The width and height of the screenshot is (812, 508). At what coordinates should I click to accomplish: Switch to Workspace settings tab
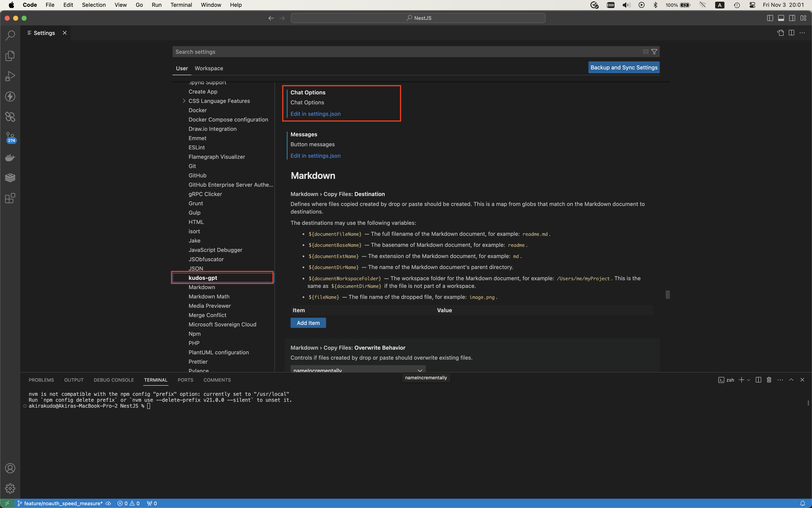click(x=209, y=68)
